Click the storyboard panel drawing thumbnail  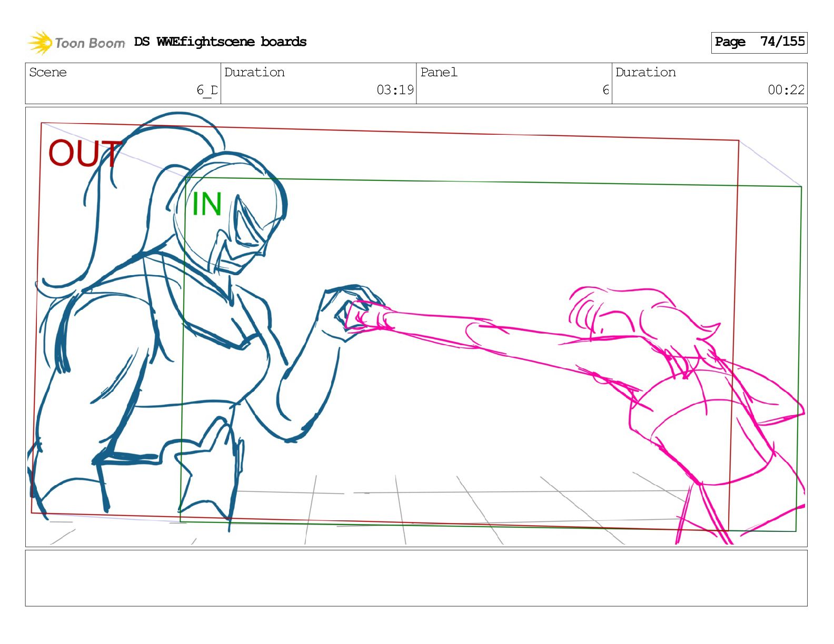point(416,327)
